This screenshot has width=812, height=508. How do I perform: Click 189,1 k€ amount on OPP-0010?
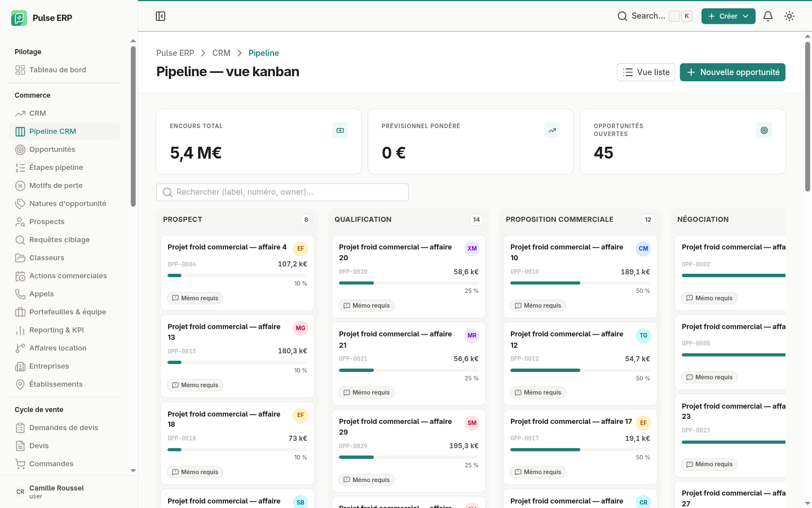point(636,271)
